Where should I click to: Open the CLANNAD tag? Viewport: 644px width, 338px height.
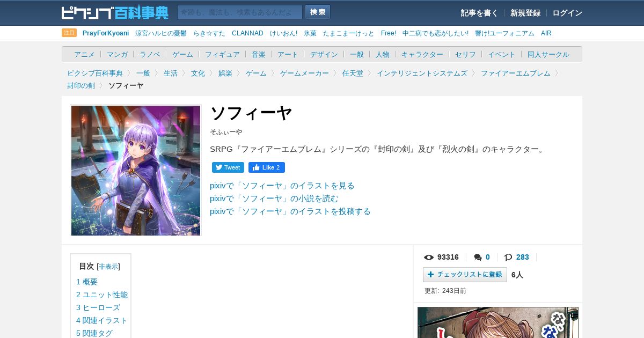(x=247, y=33)
